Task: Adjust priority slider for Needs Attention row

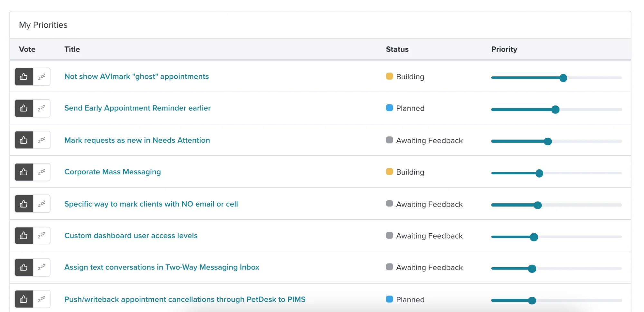Action: (548, 141)
